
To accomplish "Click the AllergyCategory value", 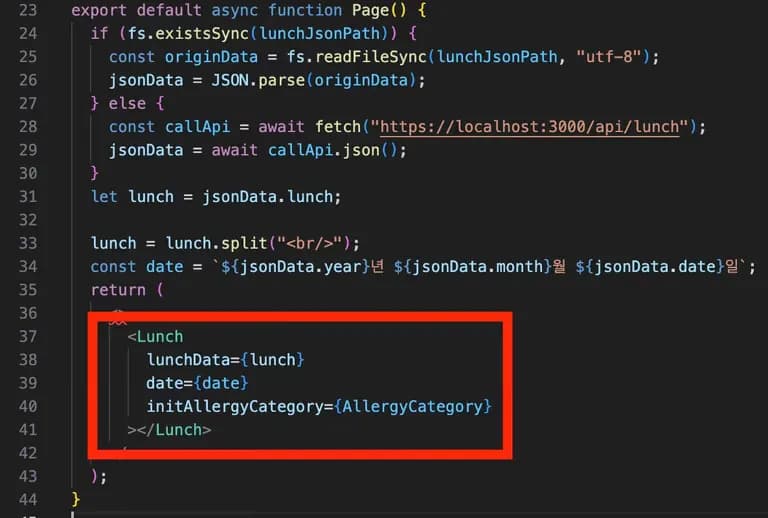I will [x=412, y=406].
